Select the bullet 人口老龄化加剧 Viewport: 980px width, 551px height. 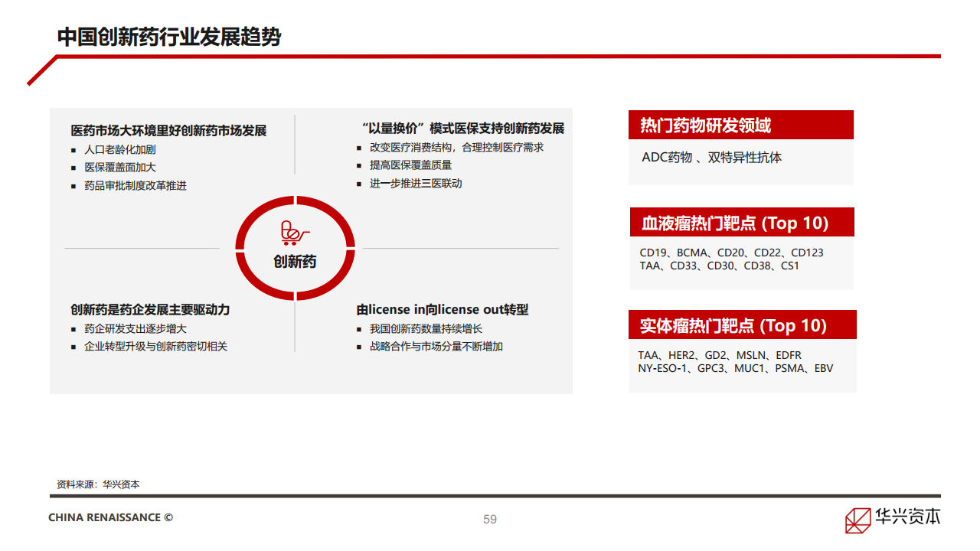coord(119,150)
